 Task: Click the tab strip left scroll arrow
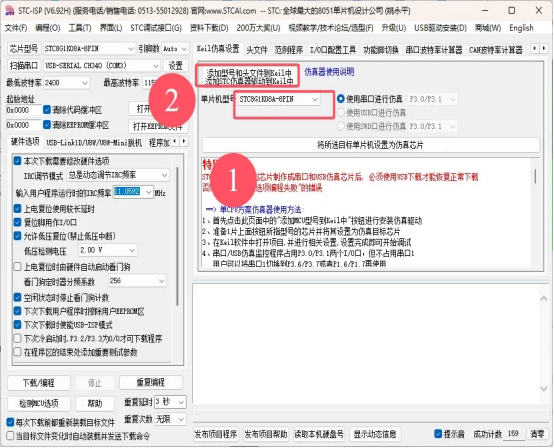click(535, 48)
